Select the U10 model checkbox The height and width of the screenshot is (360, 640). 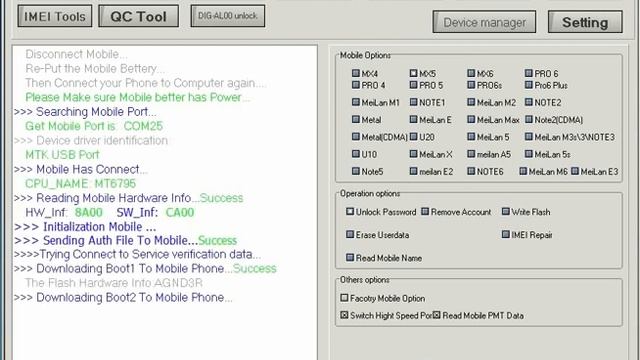tap(356, 154)
